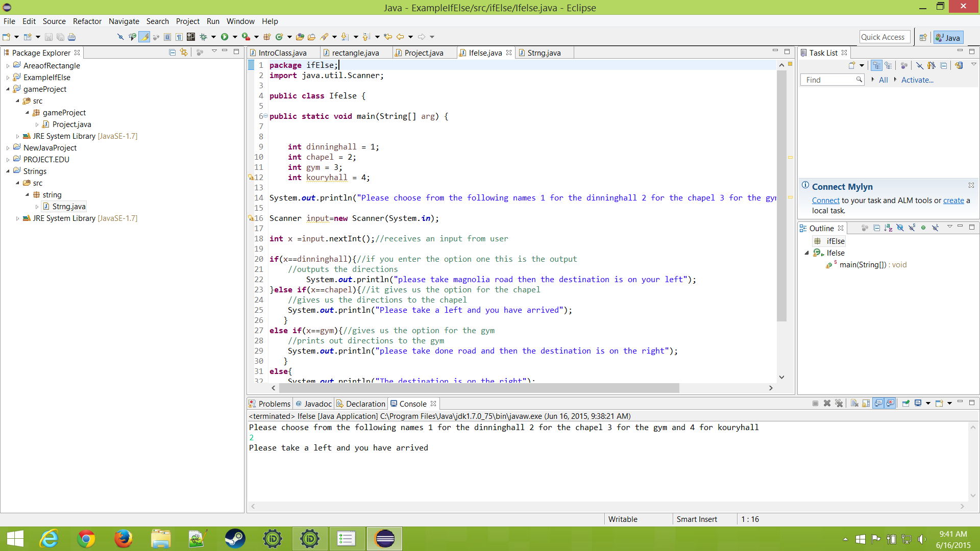Click the Run green play button
The width and height of the screenshot is (980, 551).
coord(225,37)
